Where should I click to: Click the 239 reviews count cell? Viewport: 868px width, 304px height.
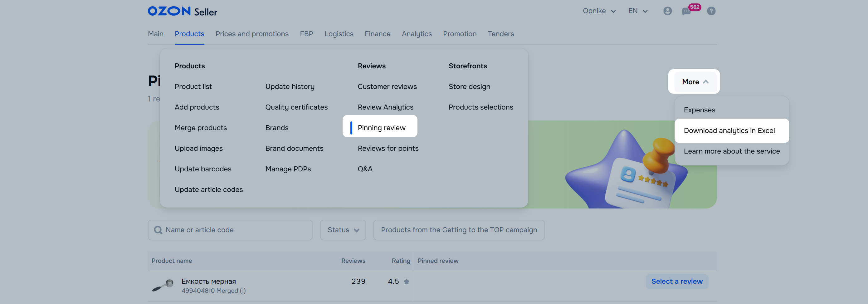[358, 281]
